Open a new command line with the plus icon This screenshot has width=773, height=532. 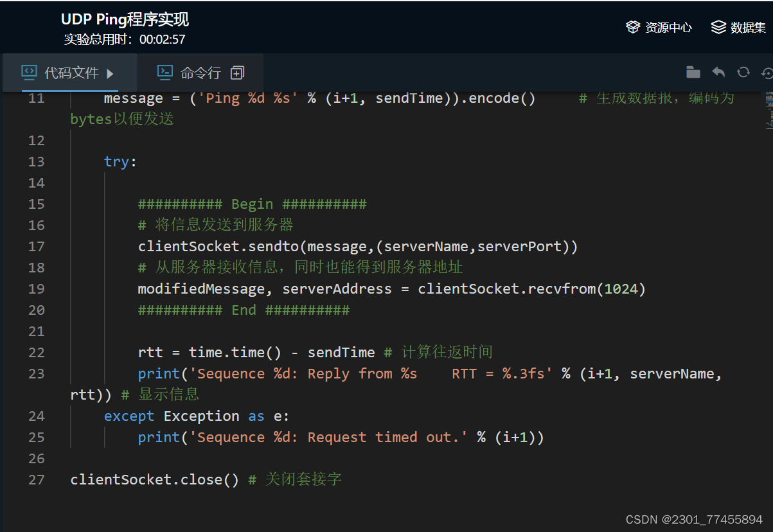coord(237,73)
